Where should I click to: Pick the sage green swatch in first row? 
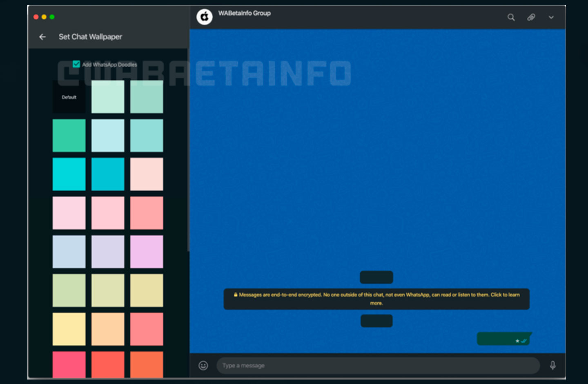coord(147,97)
